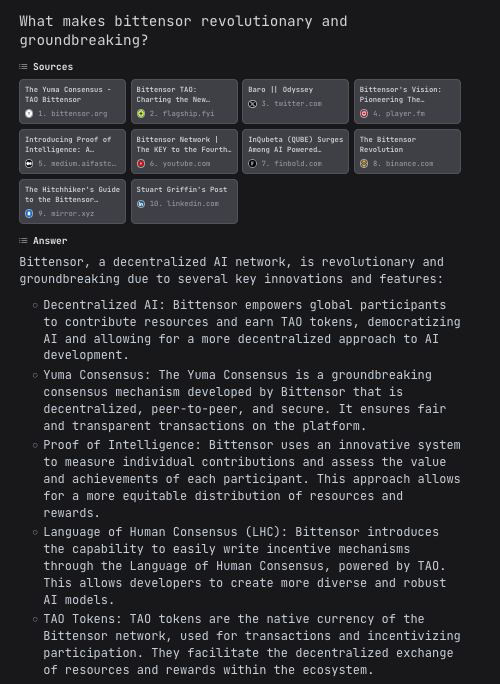The image size is (500, 684).
Task: Click the LinkedIn icon in source 10
Action: coord(140,204)
